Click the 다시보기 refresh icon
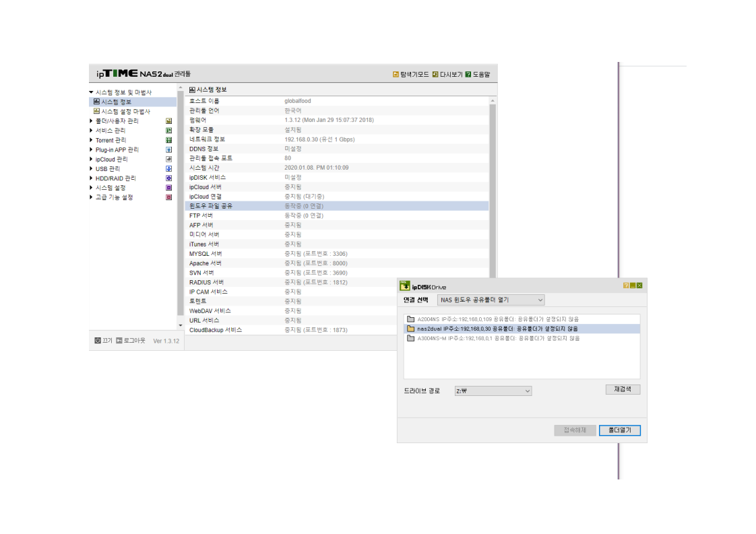Image resolution: width=756 pixels, height=534 pixels. point(435,74)
